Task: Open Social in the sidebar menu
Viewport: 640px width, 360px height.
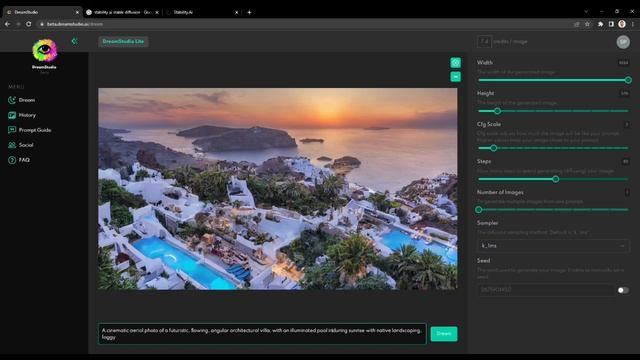Action: (x=26, y=145)
